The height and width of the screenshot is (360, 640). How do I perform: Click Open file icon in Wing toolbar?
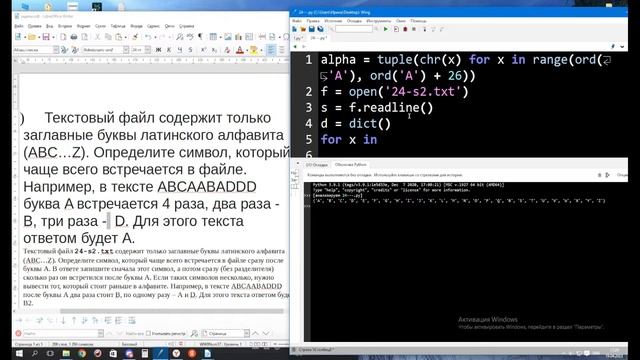303,29
